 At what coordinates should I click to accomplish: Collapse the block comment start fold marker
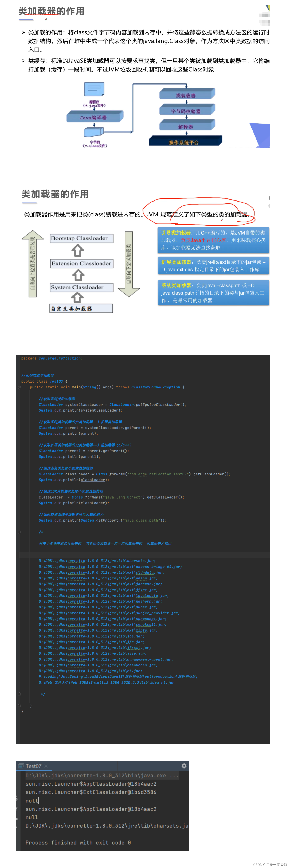point(20,532)
